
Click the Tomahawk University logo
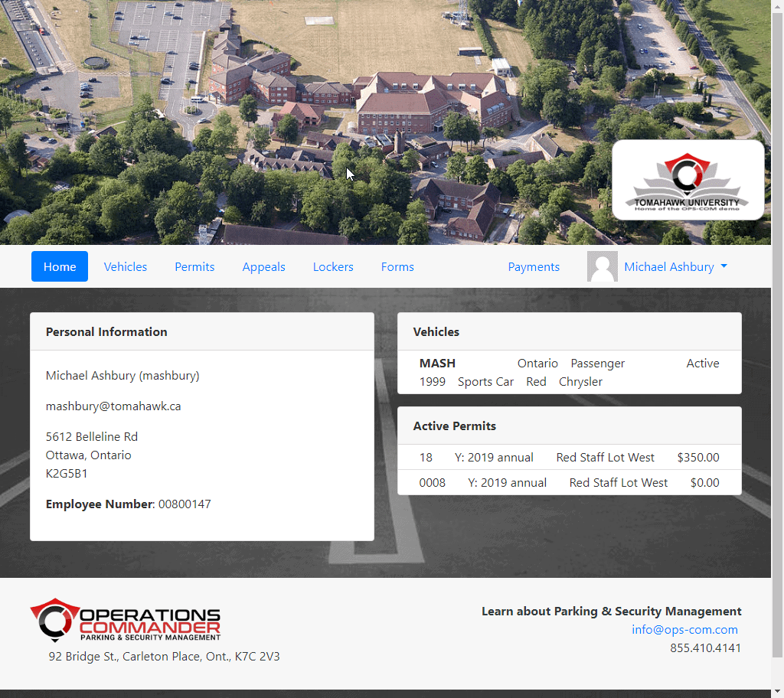(x=687, y=179)
